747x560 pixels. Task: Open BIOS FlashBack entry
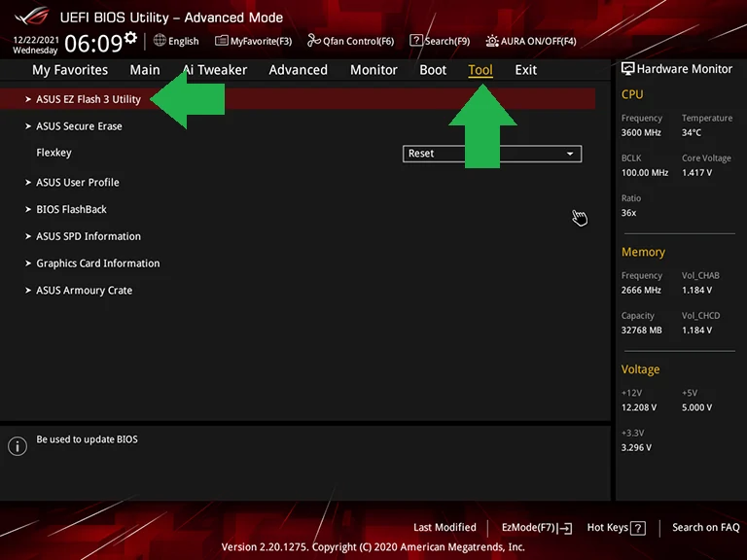tap(71, 210)
